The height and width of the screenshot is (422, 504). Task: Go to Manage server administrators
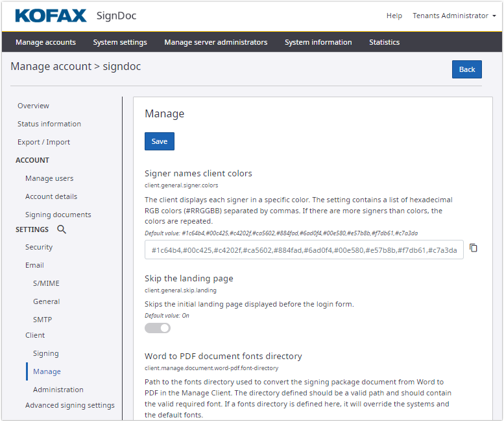[215, 42]
